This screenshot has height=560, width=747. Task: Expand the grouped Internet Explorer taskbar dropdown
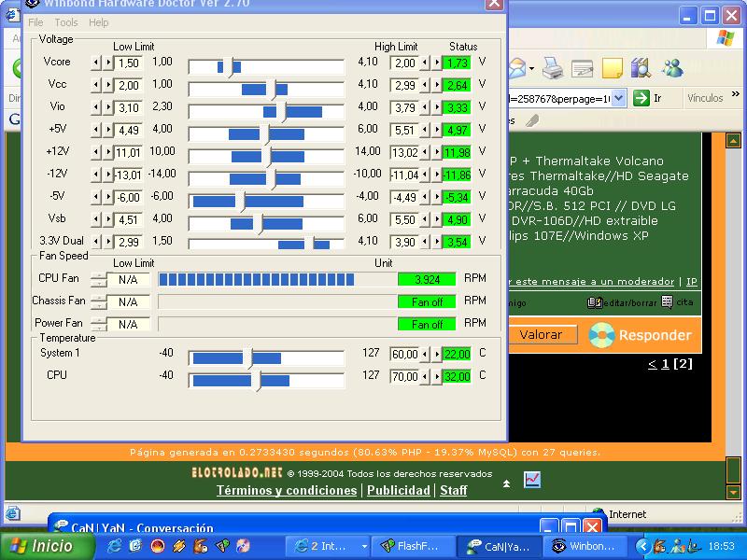pos(364,547)
